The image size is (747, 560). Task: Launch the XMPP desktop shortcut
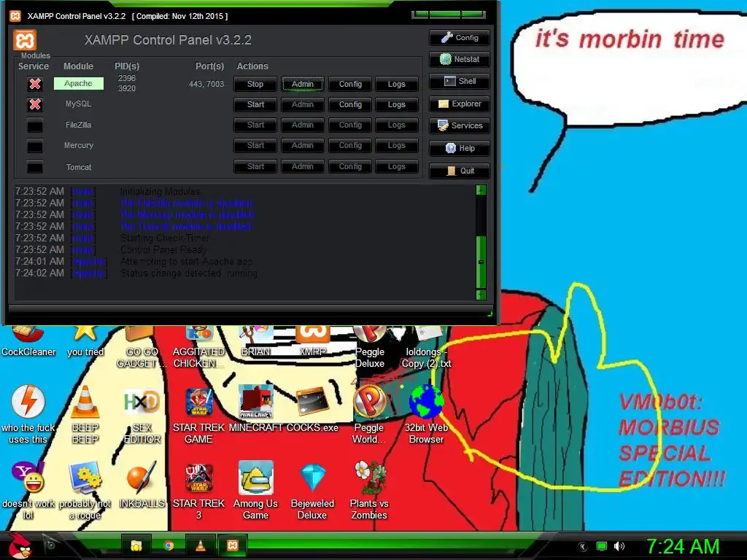pos(312,341)
